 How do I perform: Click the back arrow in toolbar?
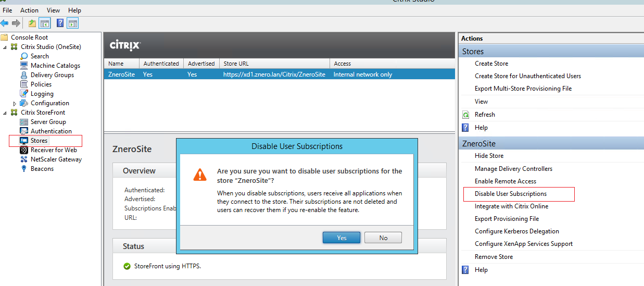(x=5, y=23)
